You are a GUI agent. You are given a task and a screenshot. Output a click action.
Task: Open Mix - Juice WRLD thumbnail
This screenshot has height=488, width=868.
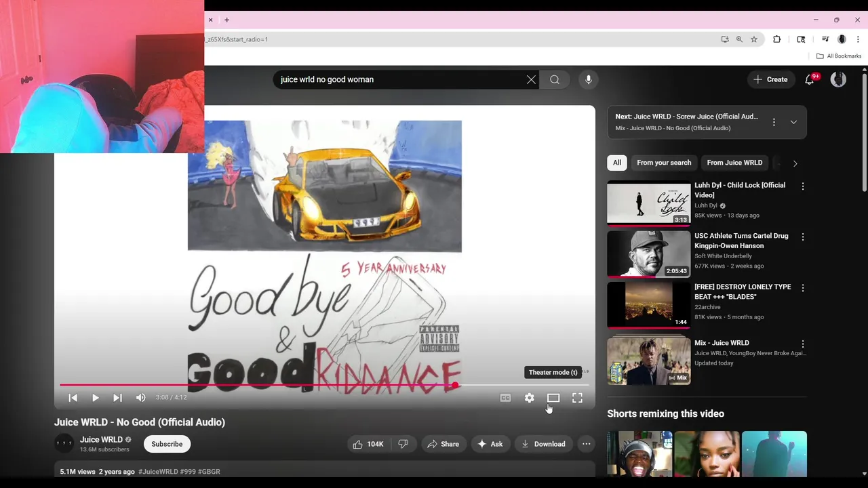(x=649, y=361)
